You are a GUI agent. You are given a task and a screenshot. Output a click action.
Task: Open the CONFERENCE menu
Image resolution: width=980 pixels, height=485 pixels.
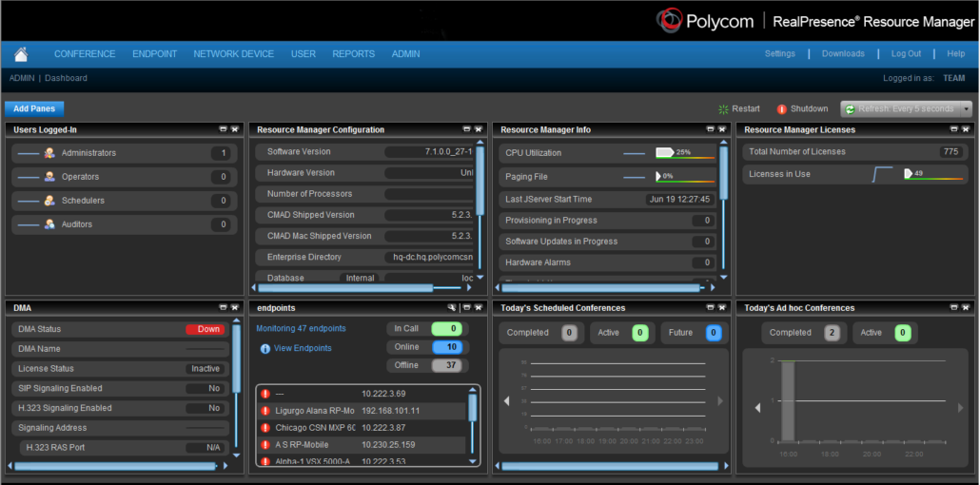click(85, 54)
